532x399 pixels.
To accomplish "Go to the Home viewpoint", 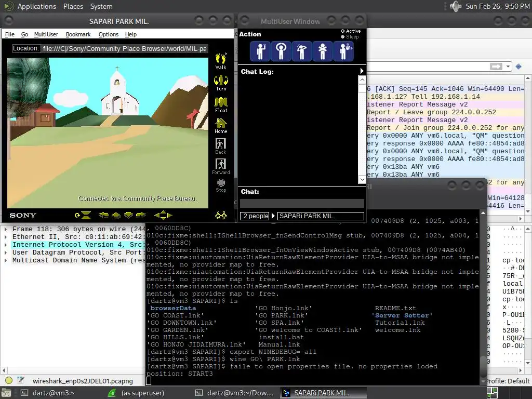I will point(221,126).
